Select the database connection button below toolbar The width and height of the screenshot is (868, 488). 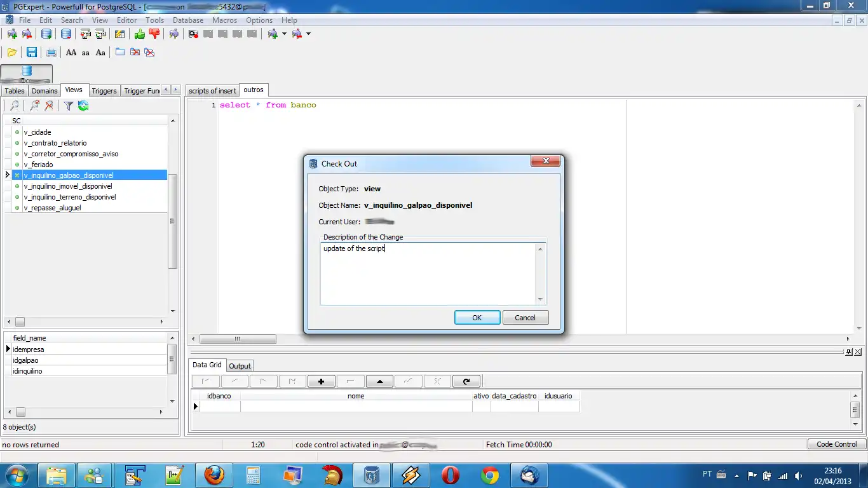[27, 74]
